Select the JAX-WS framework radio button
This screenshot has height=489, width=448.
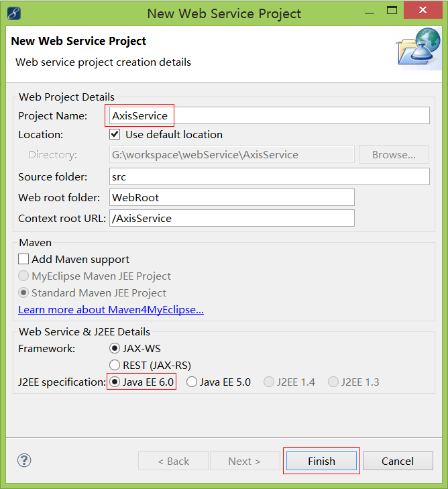115,348
